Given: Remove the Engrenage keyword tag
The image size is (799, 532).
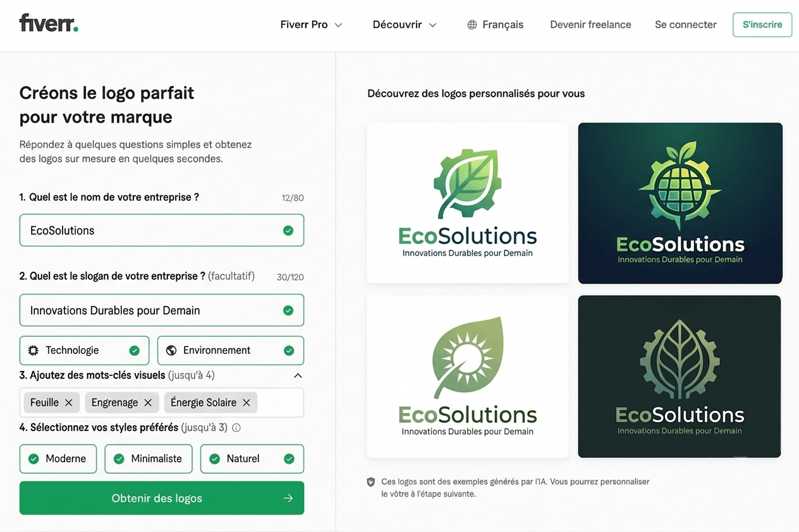Looking at the screenshot, I should click(148, 402).
